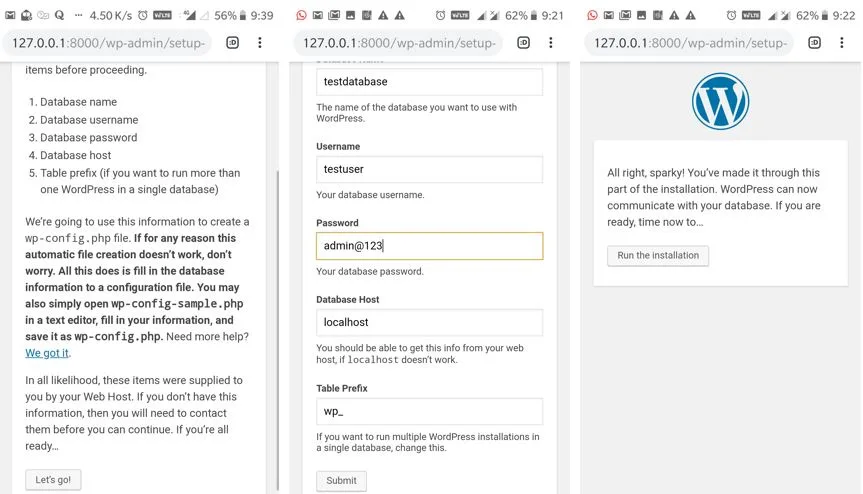Click the left browser address bar
The width and height of the screenshot is (863, 494).
[x=108, y=43]
